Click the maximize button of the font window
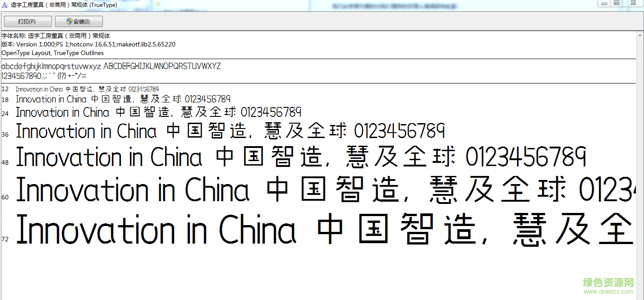644x300 pixels. [617, 3]
